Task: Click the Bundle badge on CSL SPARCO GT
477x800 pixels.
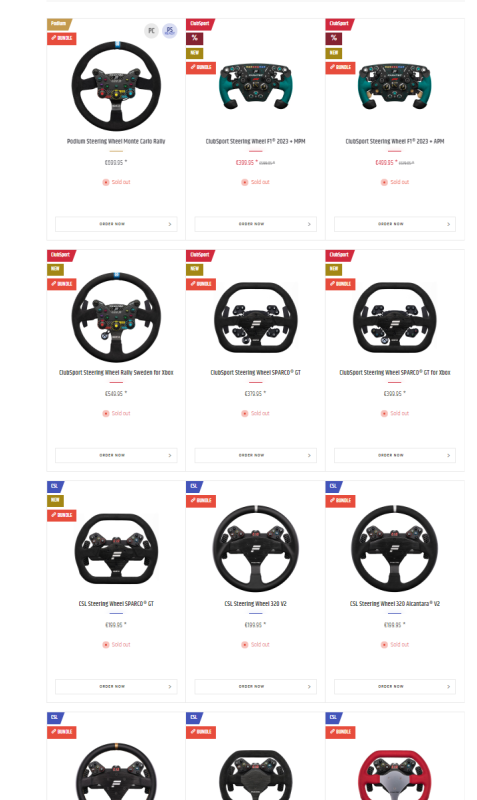Action: coord(62,515)
